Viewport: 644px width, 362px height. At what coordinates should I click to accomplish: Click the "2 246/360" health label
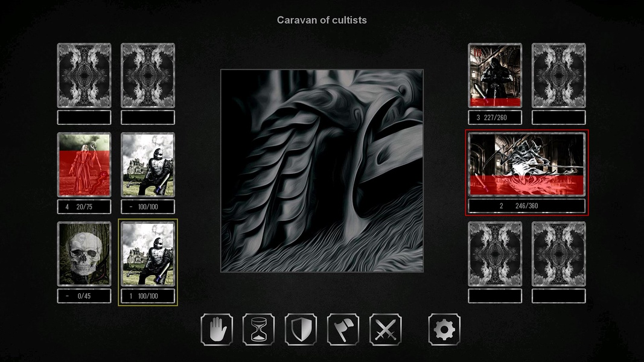[x=526, y=206]
